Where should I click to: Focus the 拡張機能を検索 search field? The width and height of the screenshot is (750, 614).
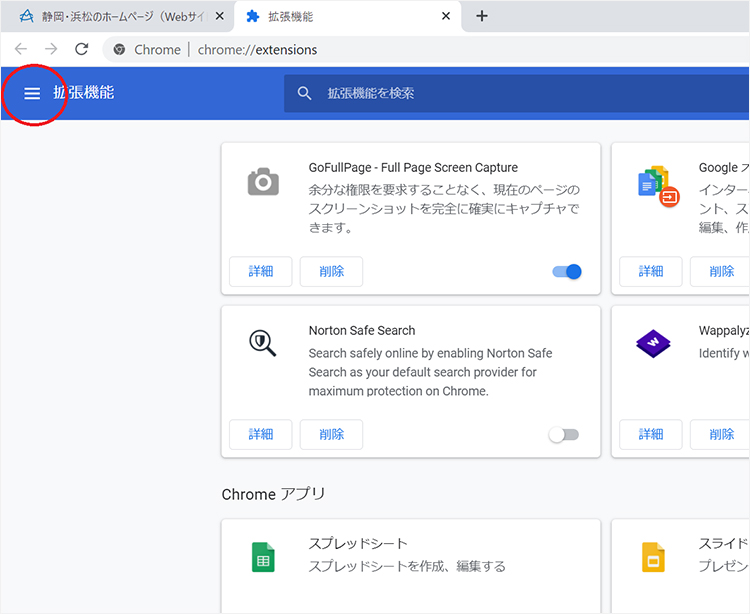coord(517,93)
